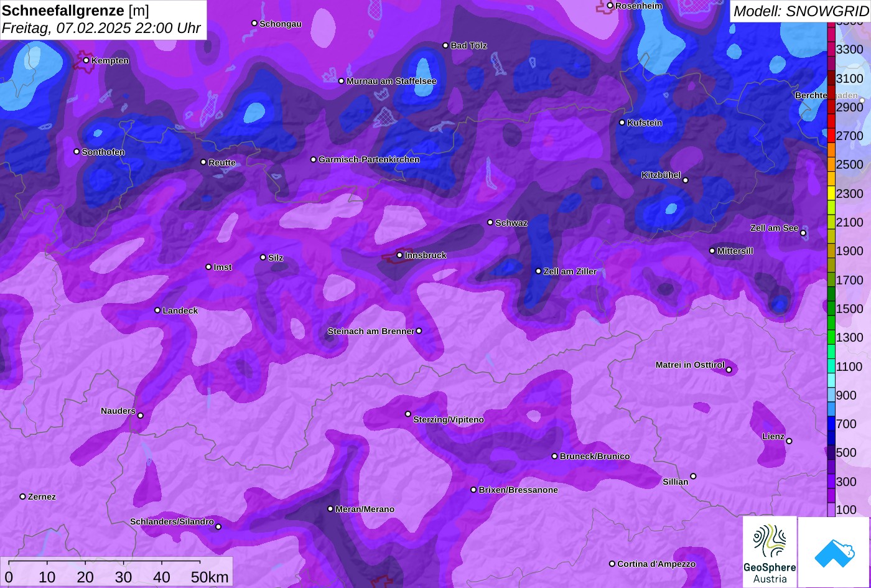
Task: Select the Bad Tölz marker dot
Action: tap(445, 45)
